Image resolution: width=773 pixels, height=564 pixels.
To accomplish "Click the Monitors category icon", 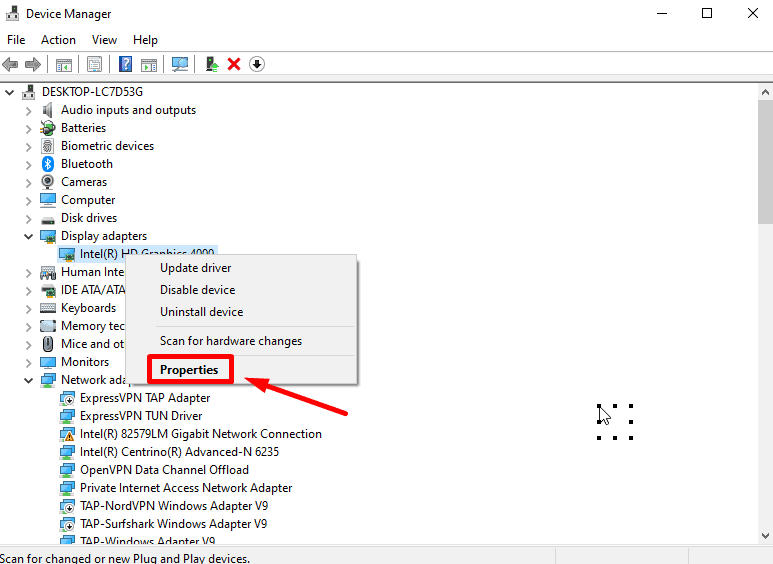I will coord(48,362).
